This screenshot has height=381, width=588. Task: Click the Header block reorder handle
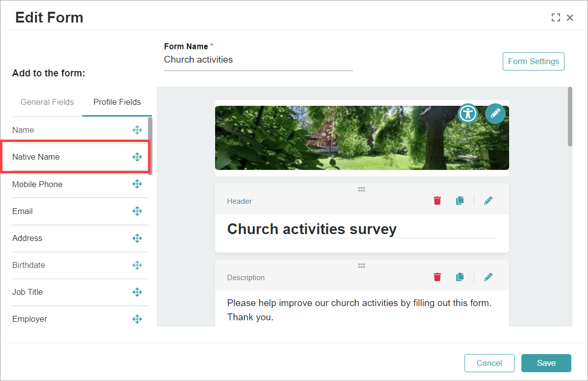[x=362, y=190]
